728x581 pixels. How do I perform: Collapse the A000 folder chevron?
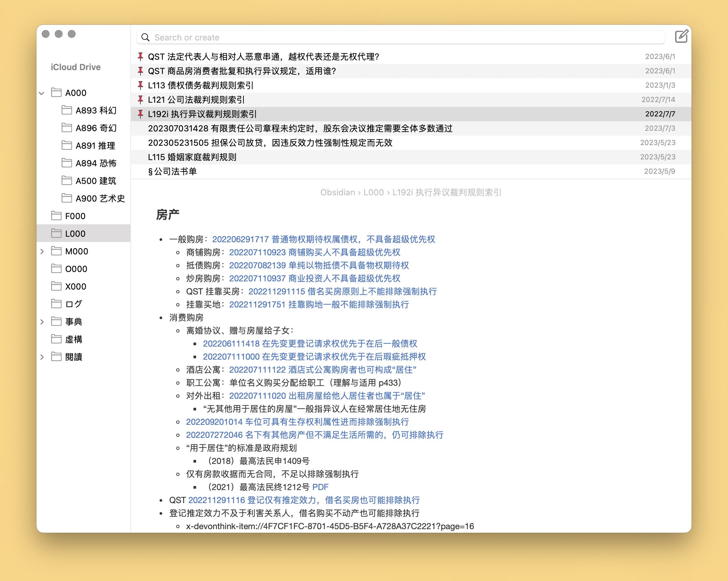click(x=42, y=93)
